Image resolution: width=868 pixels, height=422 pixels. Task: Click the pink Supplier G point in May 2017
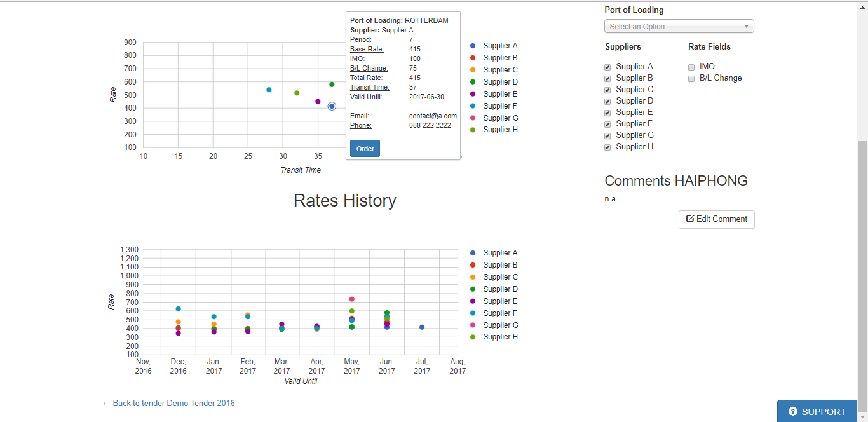[x=351, y=299]
